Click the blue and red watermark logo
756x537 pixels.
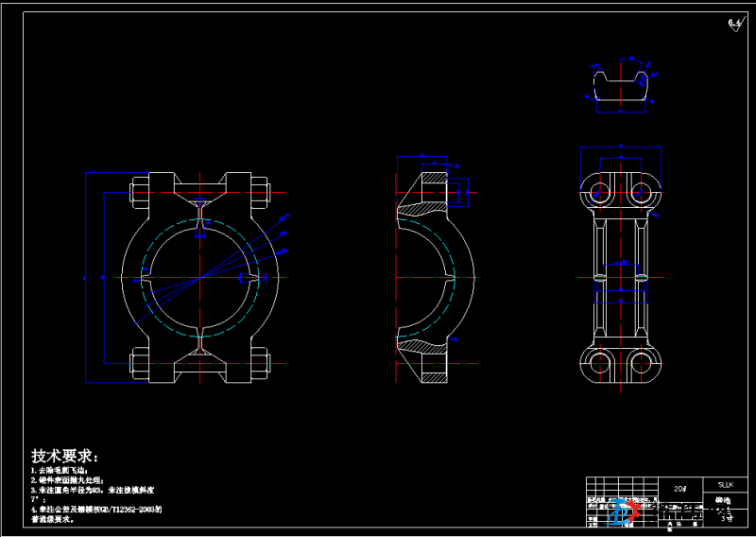tap(623, 511)
